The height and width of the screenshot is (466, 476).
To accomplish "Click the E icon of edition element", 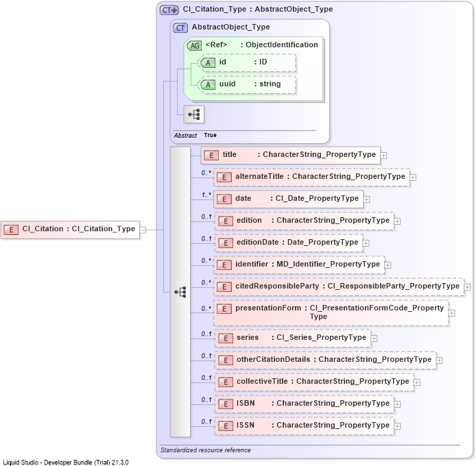I will click(225, 221).
